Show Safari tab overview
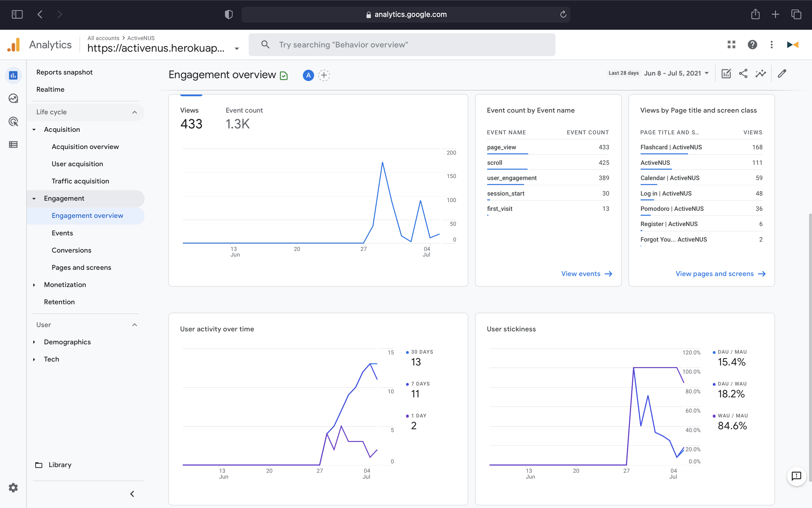 click(796, 14)
